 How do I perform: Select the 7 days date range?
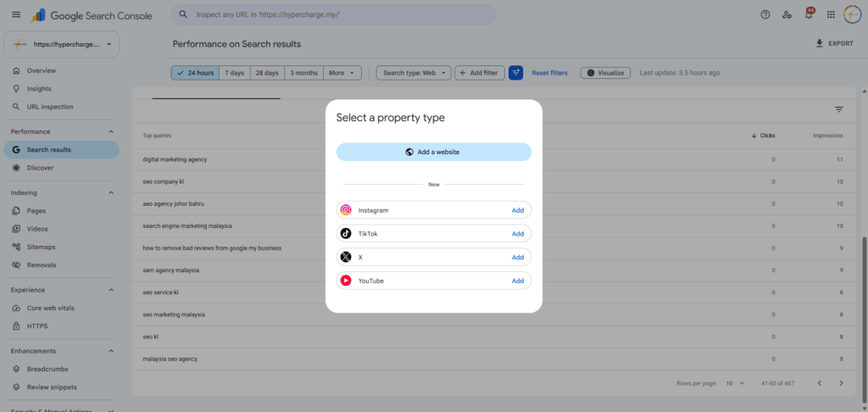click(235, 73)
